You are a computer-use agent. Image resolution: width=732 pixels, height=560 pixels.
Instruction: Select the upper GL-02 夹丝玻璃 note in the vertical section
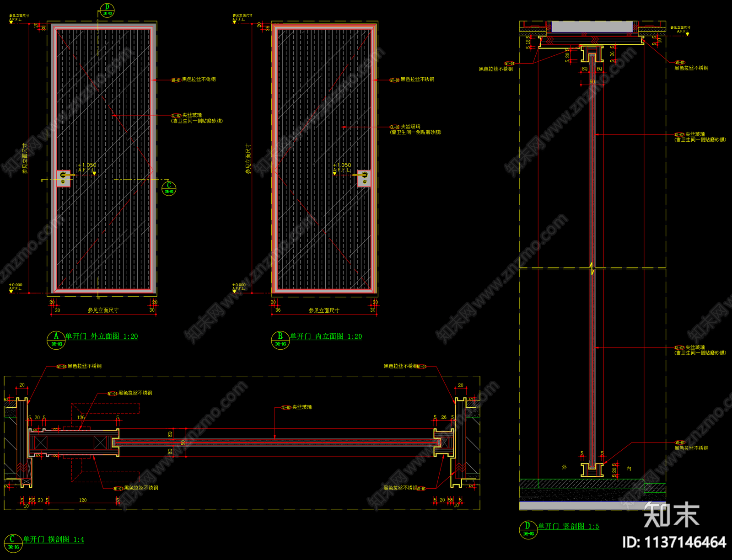tap(700, 137)
